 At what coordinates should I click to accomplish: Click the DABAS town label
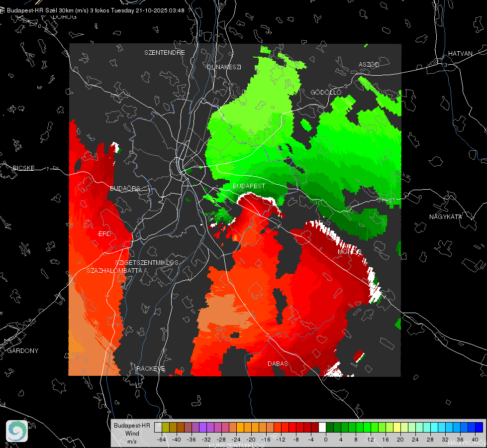coord(278,363)
